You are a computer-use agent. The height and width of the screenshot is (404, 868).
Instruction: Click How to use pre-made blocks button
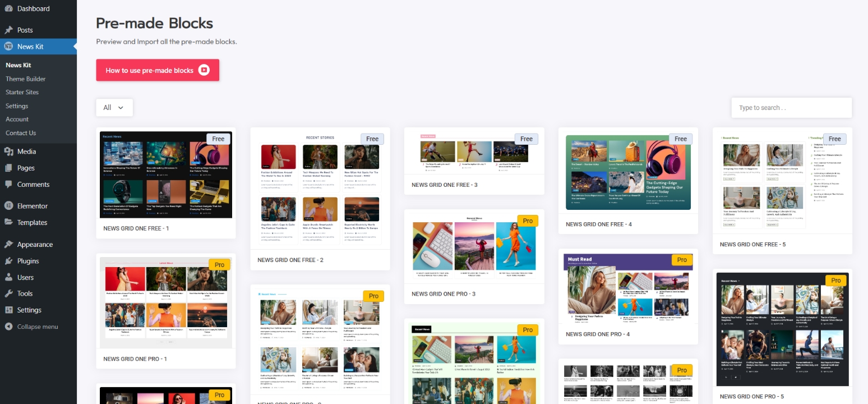(x=158, y=70)
